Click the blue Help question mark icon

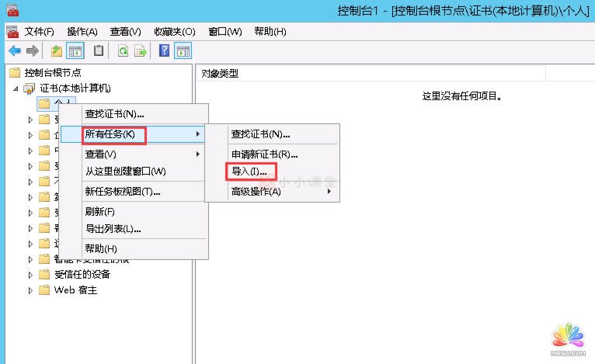pos(165,50)
